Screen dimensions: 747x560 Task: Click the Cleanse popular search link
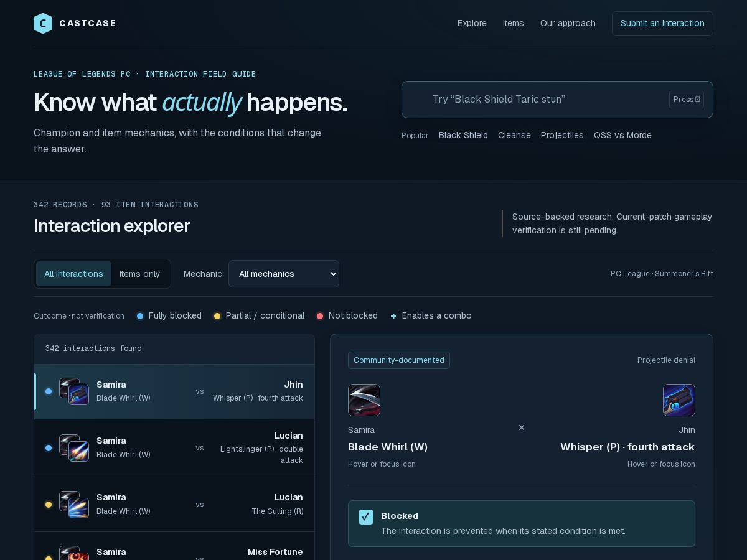tap(514, 135)
